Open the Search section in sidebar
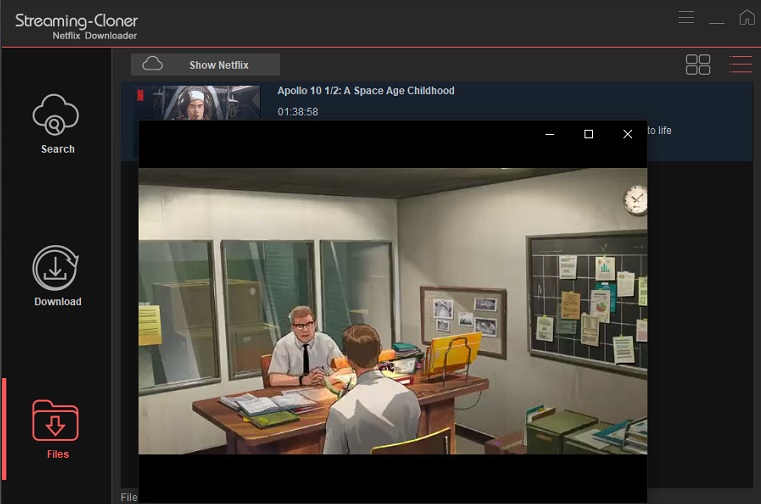Image resolution: width=761 pixels, height=504 pixels. pos(56,124)
